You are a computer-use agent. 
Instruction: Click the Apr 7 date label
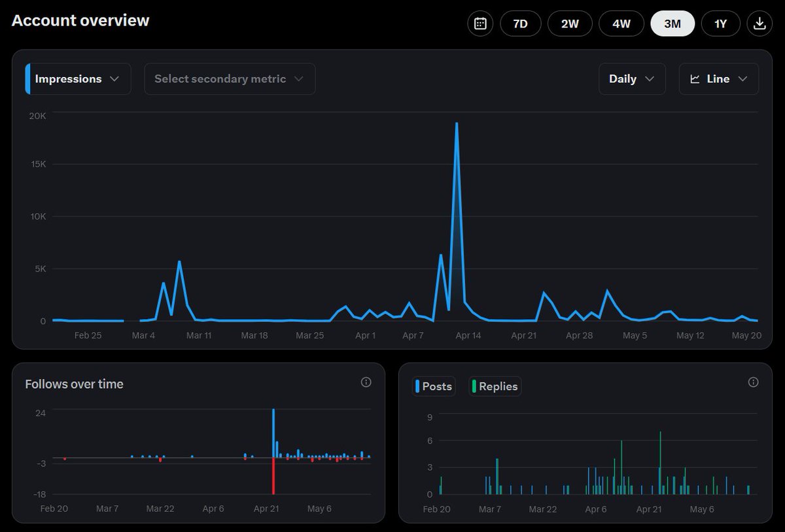413,335
